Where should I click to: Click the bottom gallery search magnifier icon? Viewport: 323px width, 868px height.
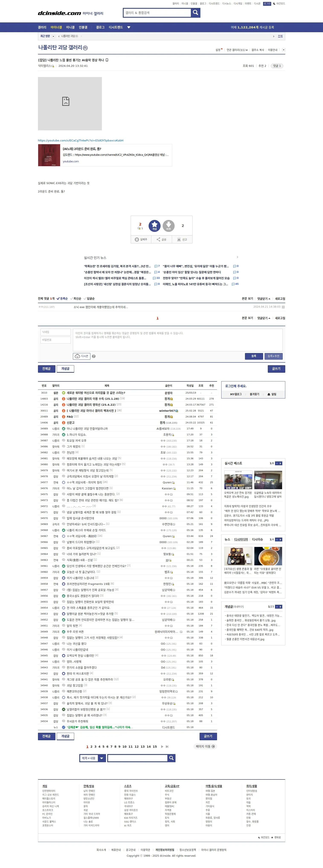171,758
